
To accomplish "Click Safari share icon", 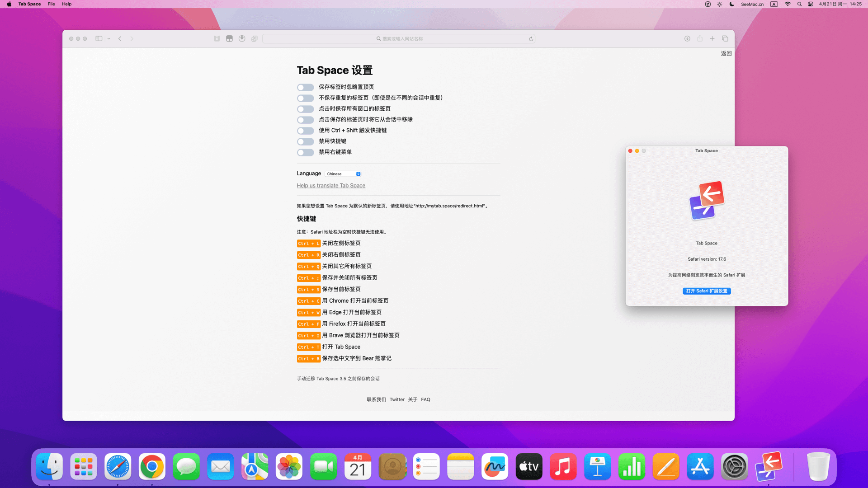I will 700,39.
